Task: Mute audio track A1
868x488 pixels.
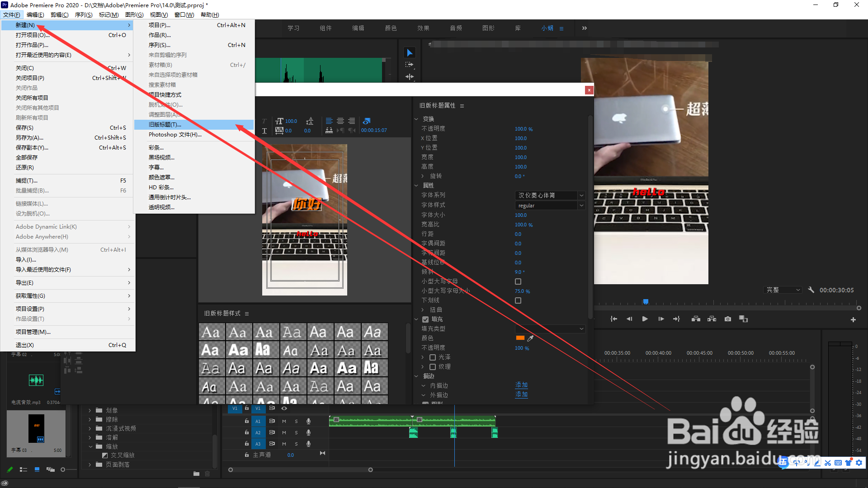Action: click(284, 421)
